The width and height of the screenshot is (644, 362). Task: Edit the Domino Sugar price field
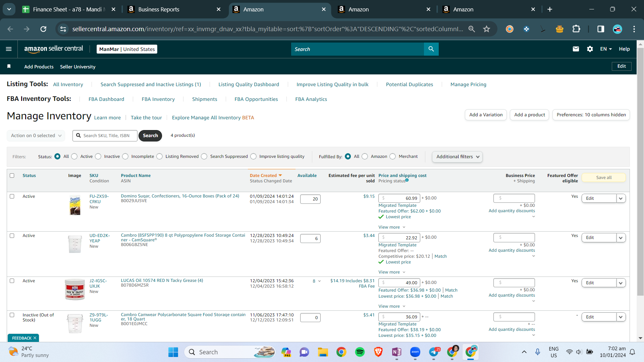(x=399, y=198)
